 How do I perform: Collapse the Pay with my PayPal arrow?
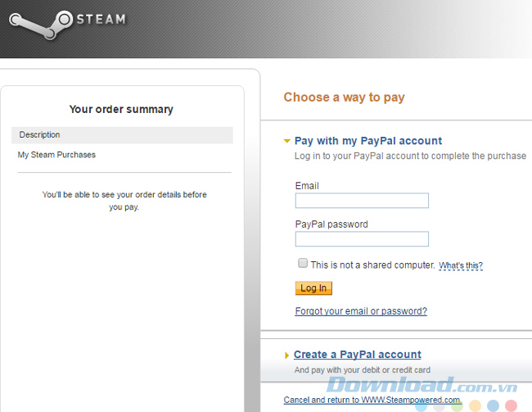287,141
